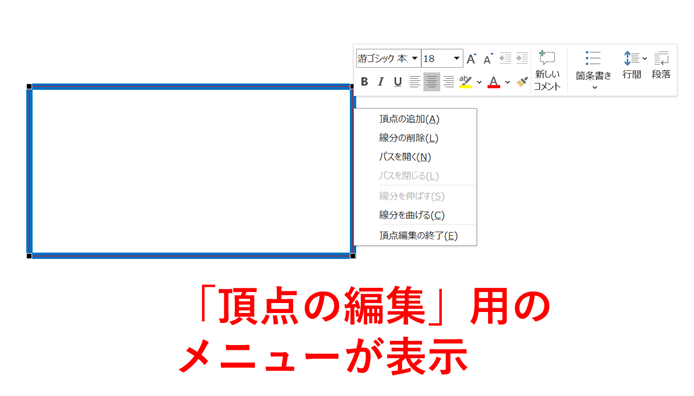
Task: Align text to the right
Action: pyautogui.click(x=448, y=82)
